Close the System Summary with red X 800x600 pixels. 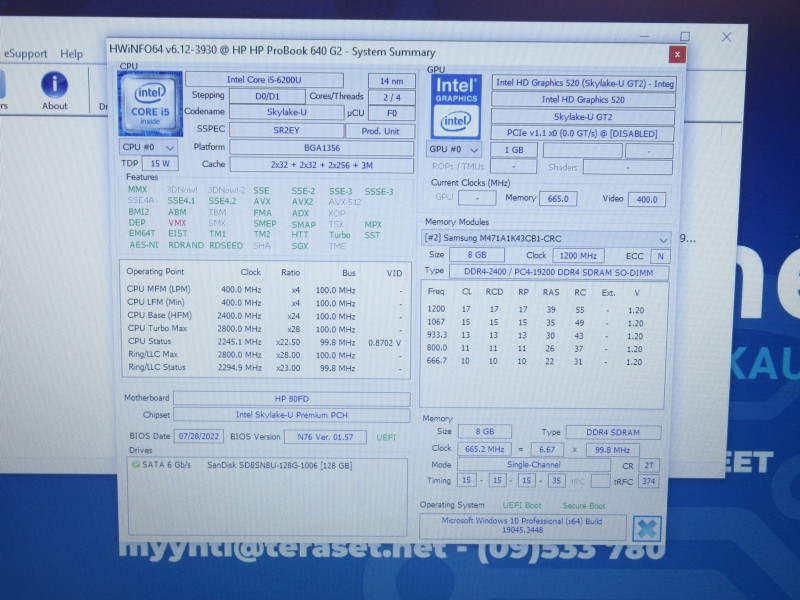click(x=677, y=54)
